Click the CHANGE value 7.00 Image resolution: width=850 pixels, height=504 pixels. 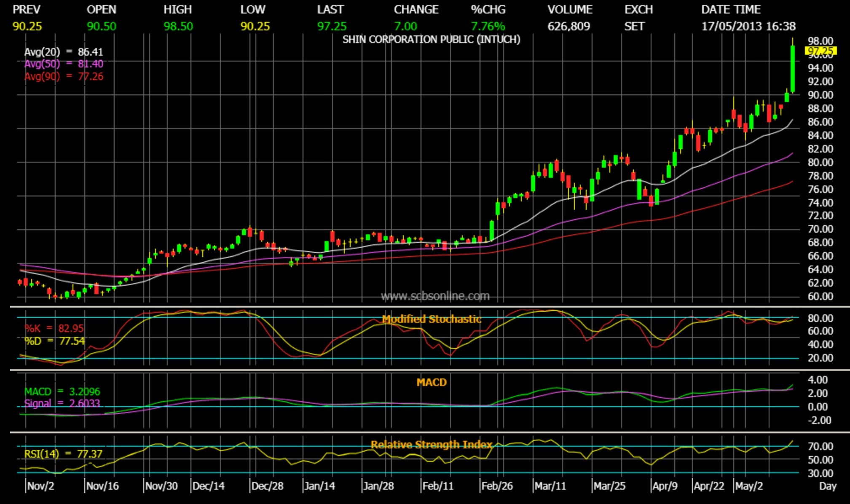click(405, 27)
